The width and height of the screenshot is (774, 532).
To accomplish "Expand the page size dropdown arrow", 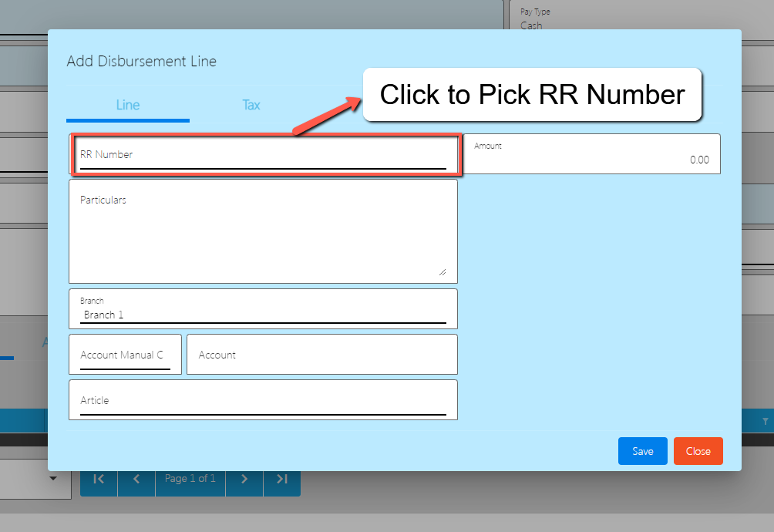I will 53,479.
